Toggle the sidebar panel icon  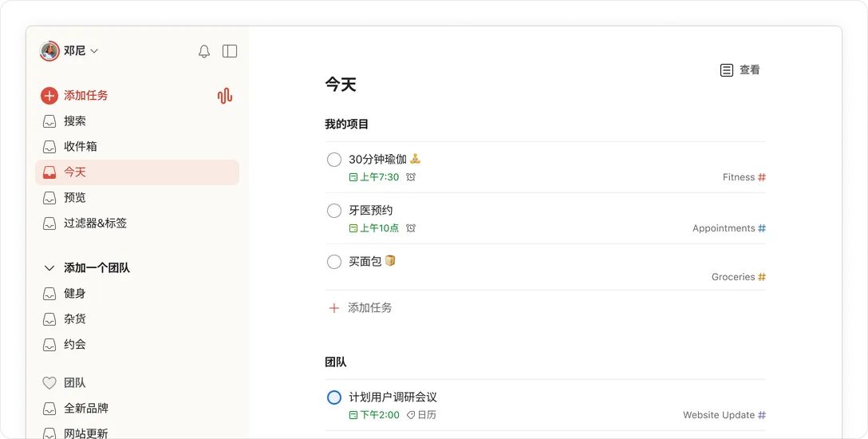(x=230, y=51)
